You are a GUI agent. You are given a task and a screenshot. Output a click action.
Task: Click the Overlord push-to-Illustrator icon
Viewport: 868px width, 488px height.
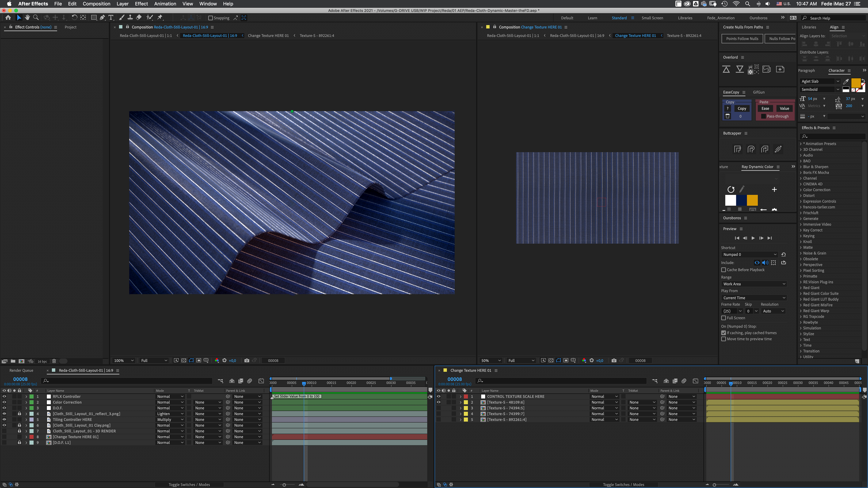[x=726, y=69]
